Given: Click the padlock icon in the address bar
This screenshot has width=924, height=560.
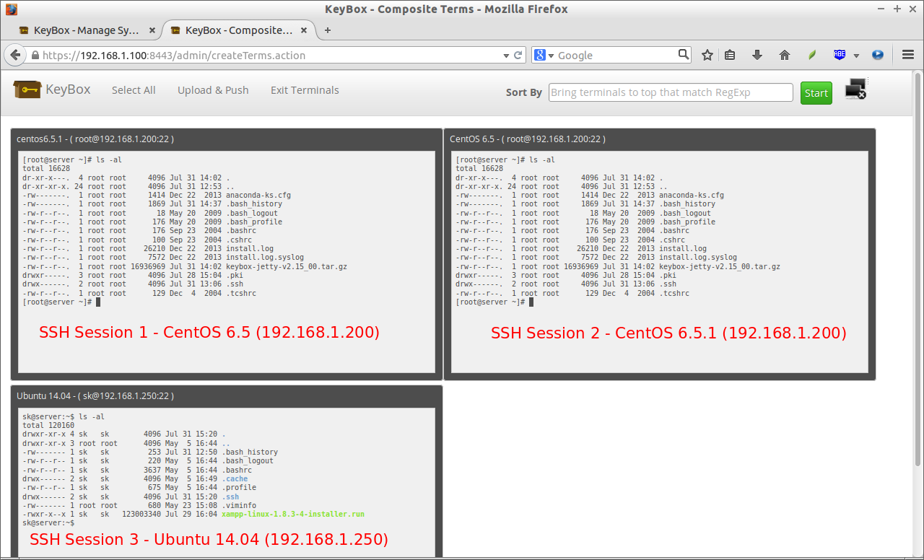Looking at the screenshot, I should coord(35,56).
